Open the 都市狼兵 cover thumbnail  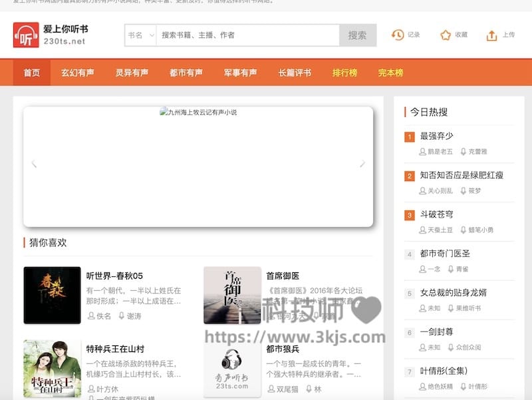[232, 369]
